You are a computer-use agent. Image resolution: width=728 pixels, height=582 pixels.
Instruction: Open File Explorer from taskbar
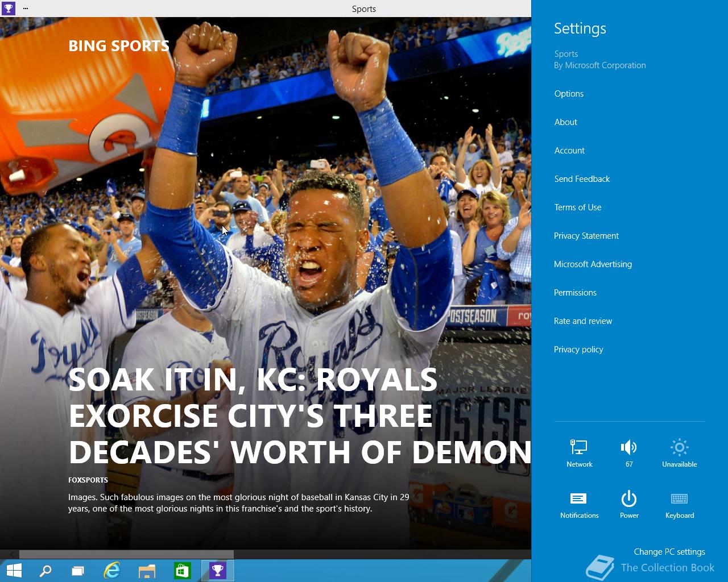147,571
